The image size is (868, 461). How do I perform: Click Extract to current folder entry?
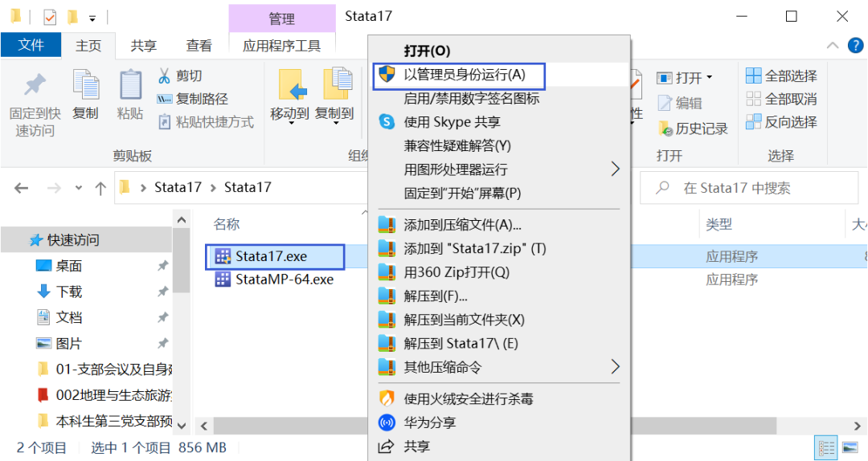point(499,320)
